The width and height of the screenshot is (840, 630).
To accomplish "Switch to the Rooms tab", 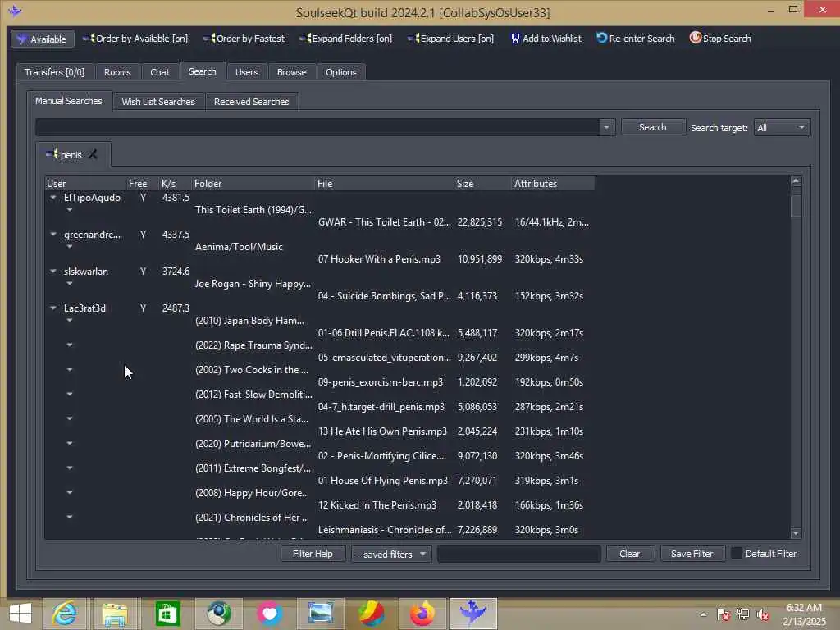I will tap(117, 72).
